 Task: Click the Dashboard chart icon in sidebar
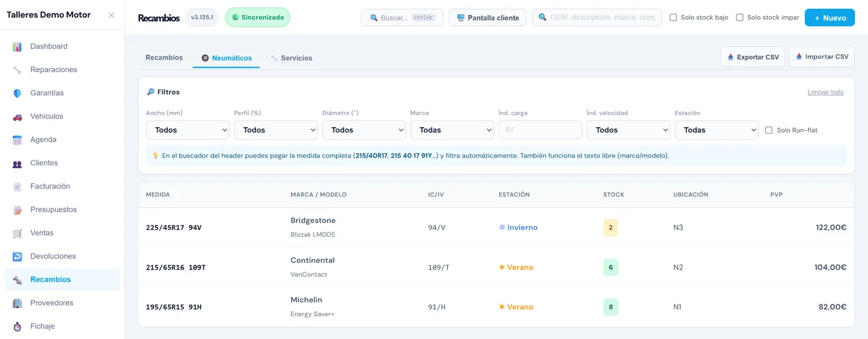pyautogui.click(x=17, y=46)
